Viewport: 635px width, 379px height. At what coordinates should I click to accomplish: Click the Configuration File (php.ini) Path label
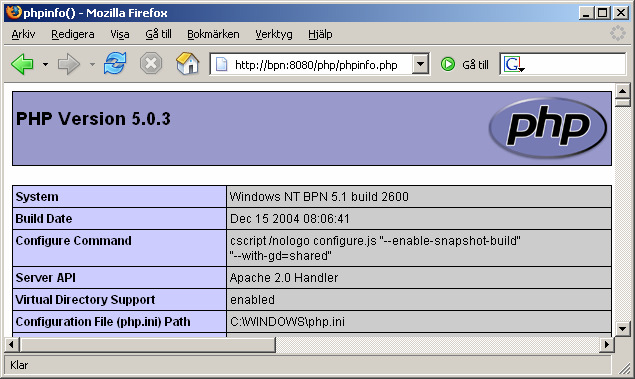click(x=103, y=322)
